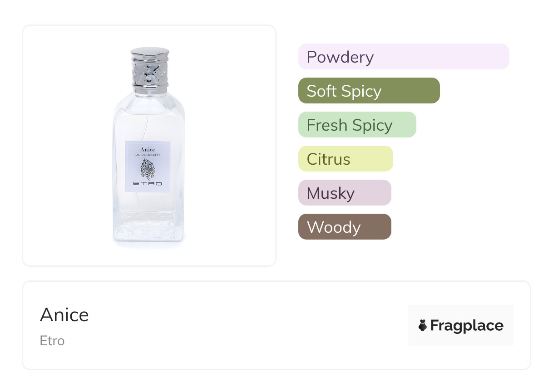This screenshot has height=392, width=553.
Task: Click "Eau de Toilette" text on bottle
Action: tap(148, 155)
